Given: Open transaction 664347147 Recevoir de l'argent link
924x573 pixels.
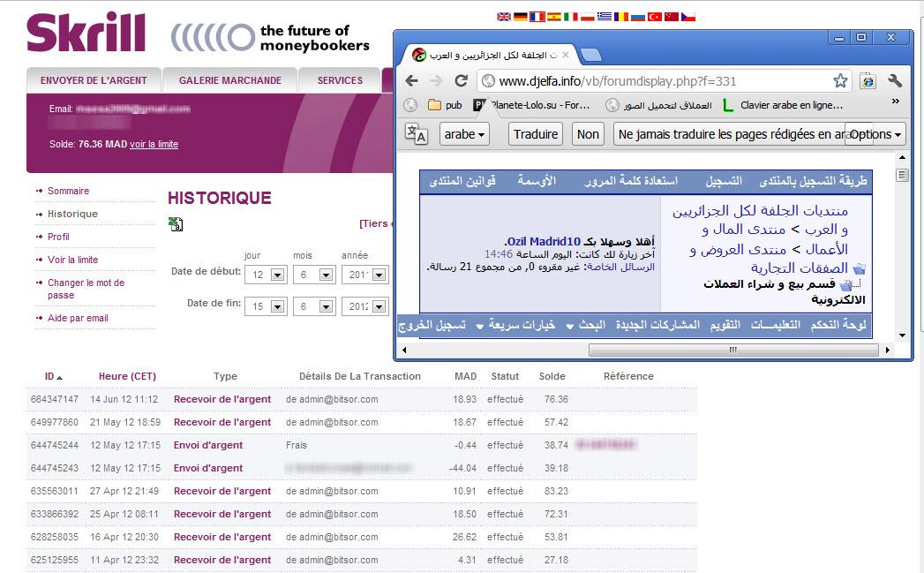Looking at the screenshot, I should click(222, 399).
